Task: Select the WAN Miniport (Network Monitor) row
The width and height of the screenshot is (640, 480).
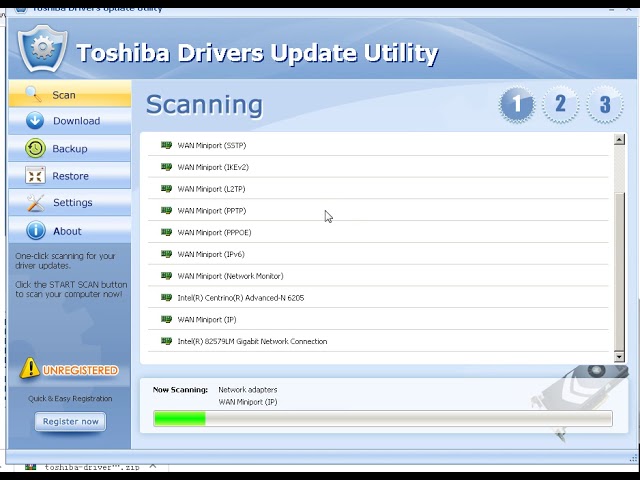Action: coord(378,276)
